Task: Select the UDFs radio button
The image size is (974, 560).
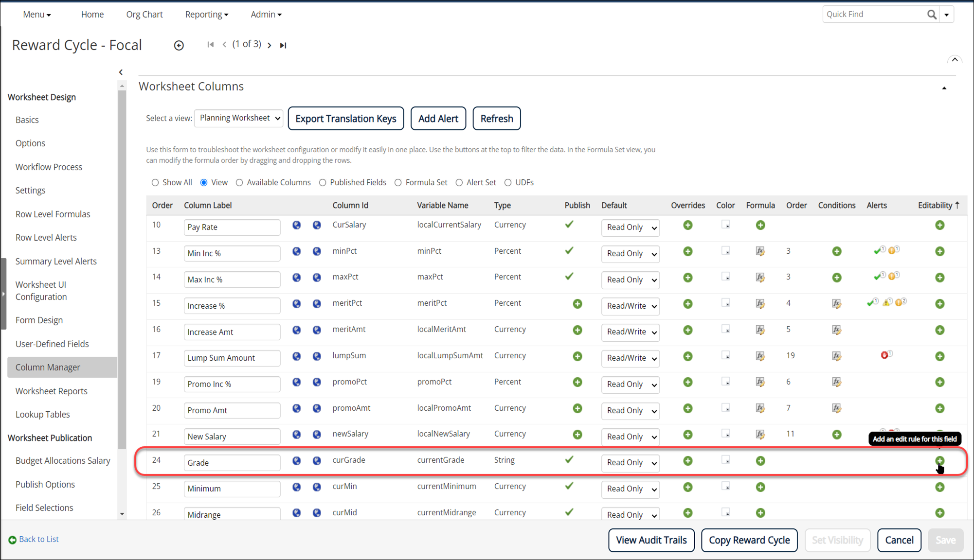Action: pos(508,182)
